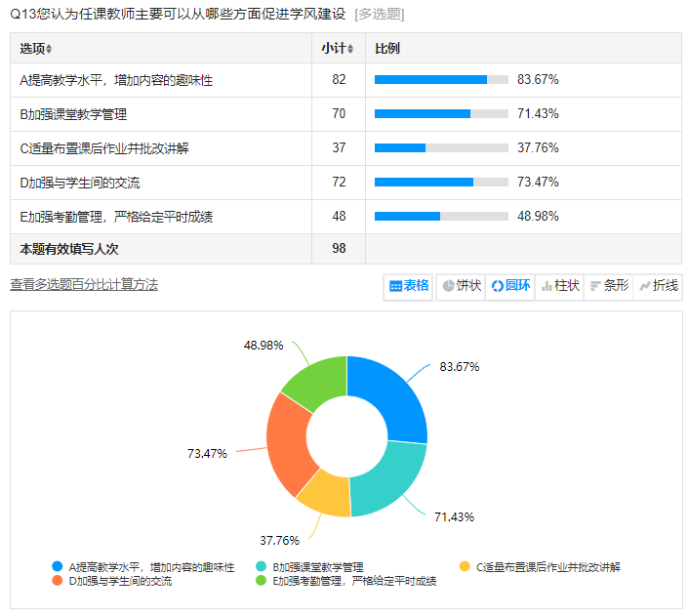Sort table by 小计 column arrows
The width and height of the screenshot is (689, 616).
pos(350,49)
